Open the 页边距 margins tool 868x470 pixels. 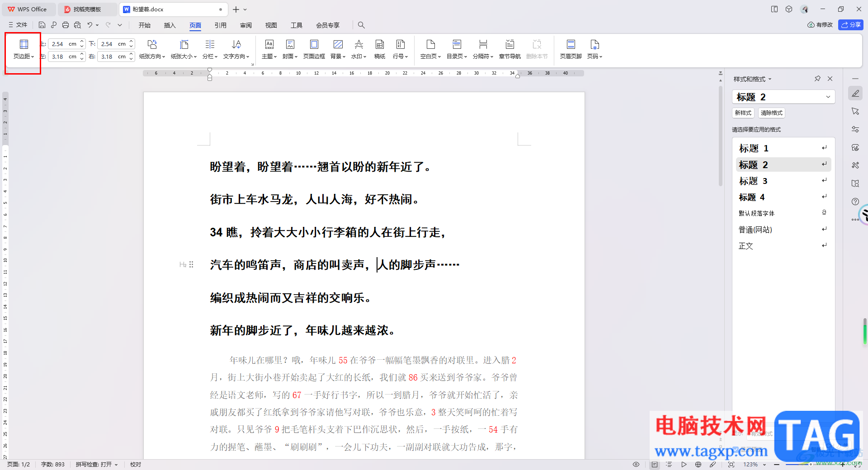24,50
